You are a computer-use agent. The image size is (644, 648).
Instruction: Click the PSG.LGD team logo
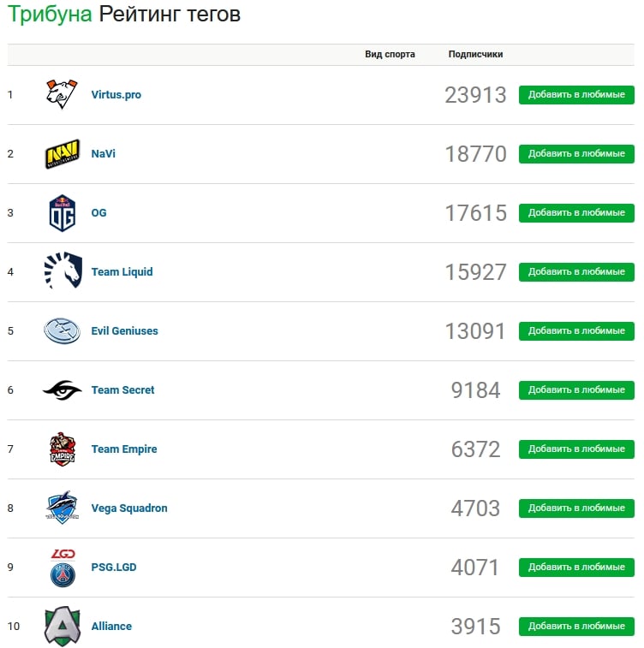pyautogui.click(x=62, y=567)
